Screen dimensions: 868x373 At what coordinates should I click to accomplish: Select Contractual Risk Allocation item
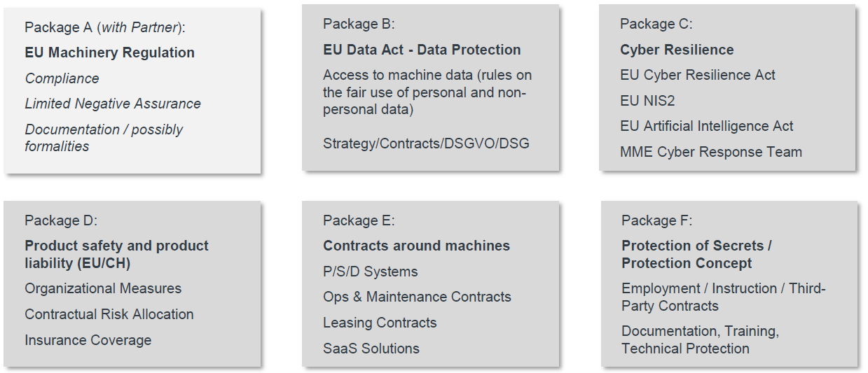109,314
